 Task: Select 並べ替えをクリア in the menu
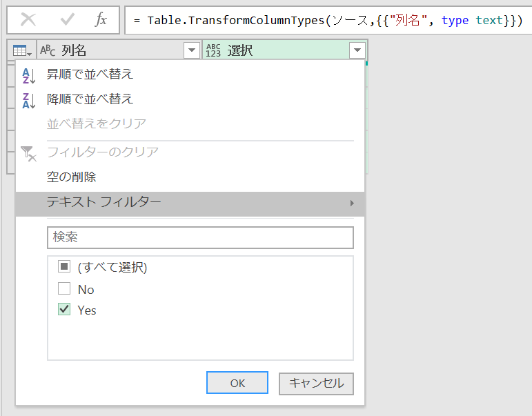click(x=190, y=124)
